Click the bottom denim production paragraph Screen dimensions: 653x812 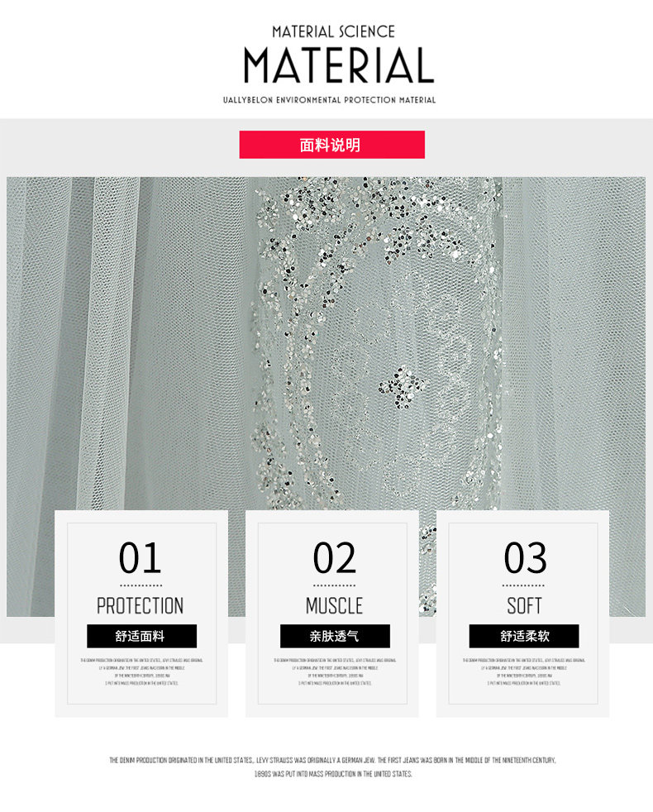[332, 767]
